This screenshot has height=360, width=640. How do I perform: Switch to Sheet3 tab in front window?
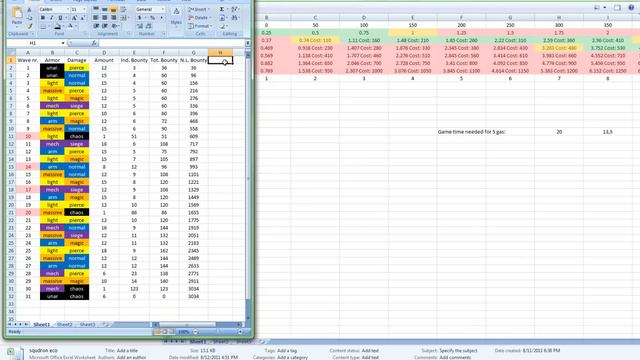coord(87,324)
